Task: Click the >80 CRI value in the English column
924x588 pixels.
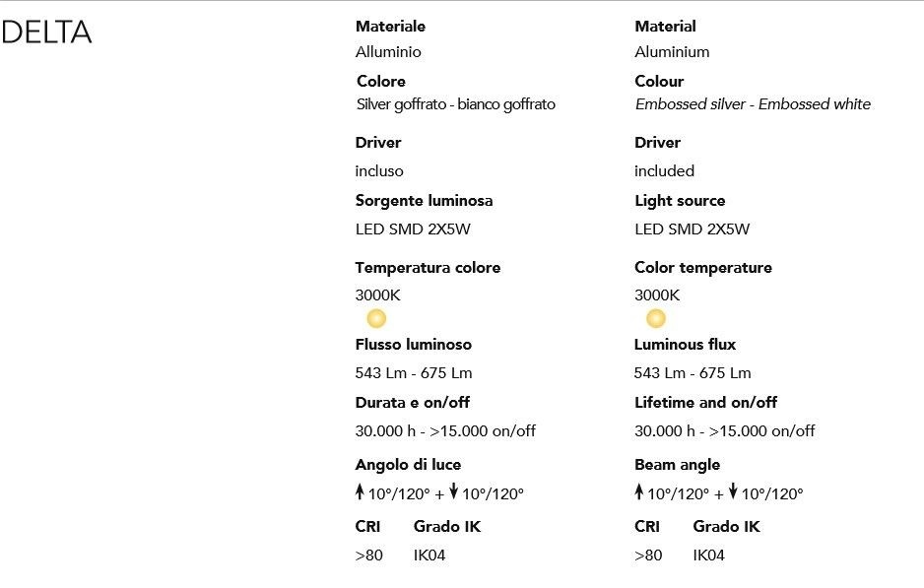Action: pyautogui.click(x=648, y=555)
